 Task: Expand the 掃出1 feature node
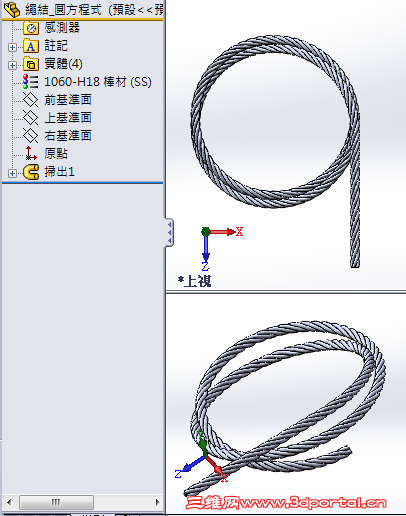[12, 173]
